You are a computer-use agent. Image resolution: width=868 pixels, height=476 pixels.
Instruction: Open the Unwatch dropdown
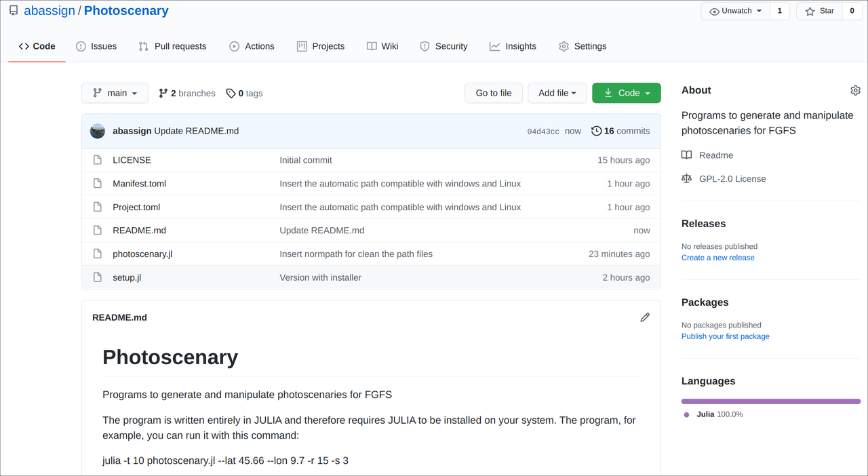[736, 11]
